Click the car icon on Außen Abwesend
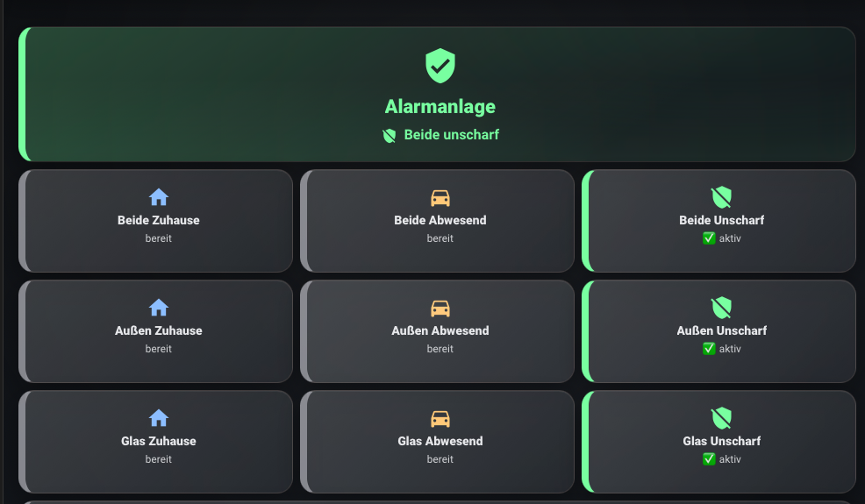This screenshot has height=504, width=865. click(440, 308)
